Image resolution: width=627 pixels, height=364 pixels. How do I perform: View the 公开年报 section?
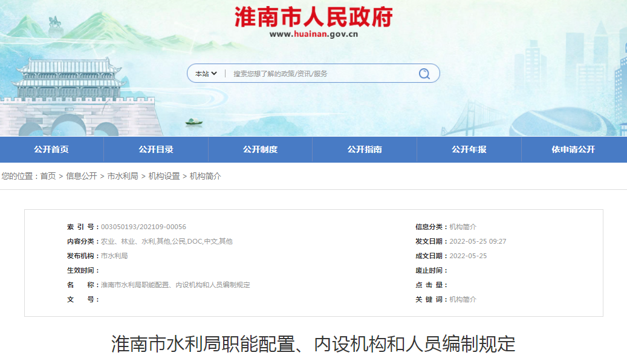point(469,149)
